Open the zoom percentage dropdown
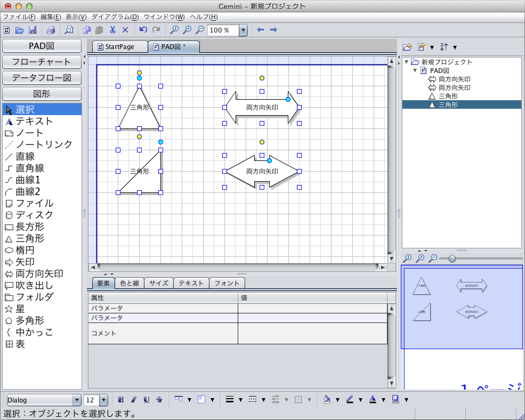Screen dimensions: 525x420 pyautogui.click(x=243, y=30)
